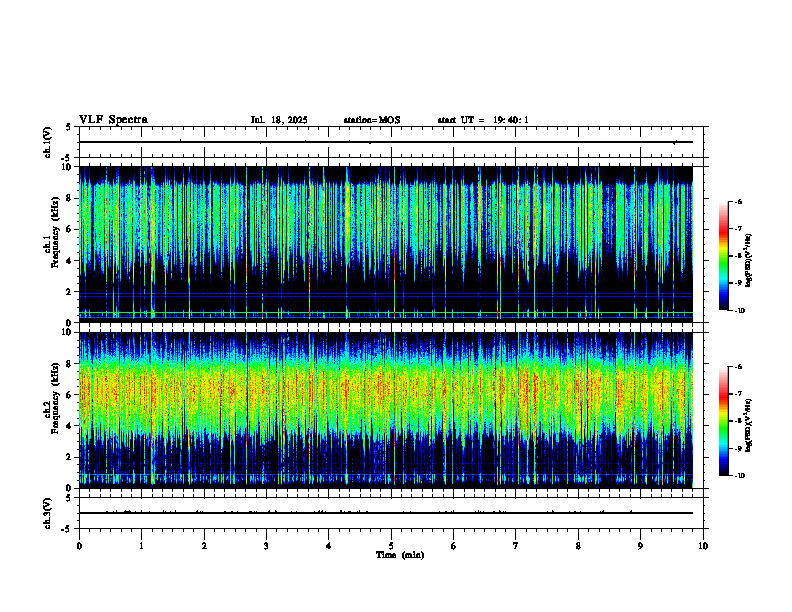The width and height of the screenshot is (792, 612).
Task: Click the ch.1 spectrogram color bar
Action: [x=723, y=256]
